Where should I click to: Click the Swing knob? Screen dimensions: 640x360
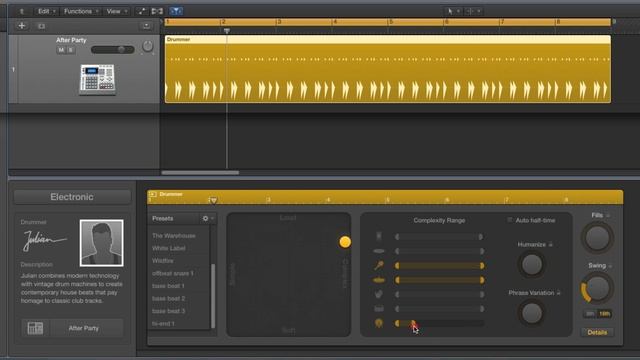(x=597, y=288)
